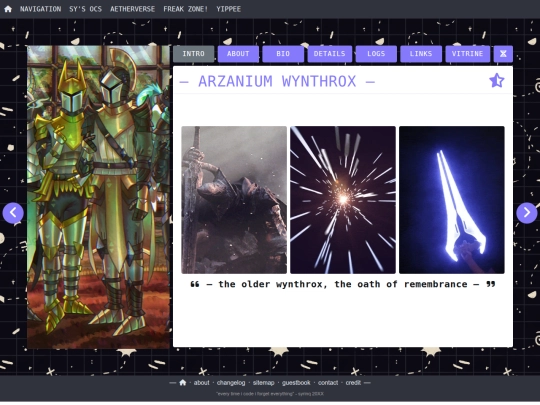The height and width of the screenshot is (405, 540).
Task: Open the FREAK ZONE! menu
Action: 186,9
